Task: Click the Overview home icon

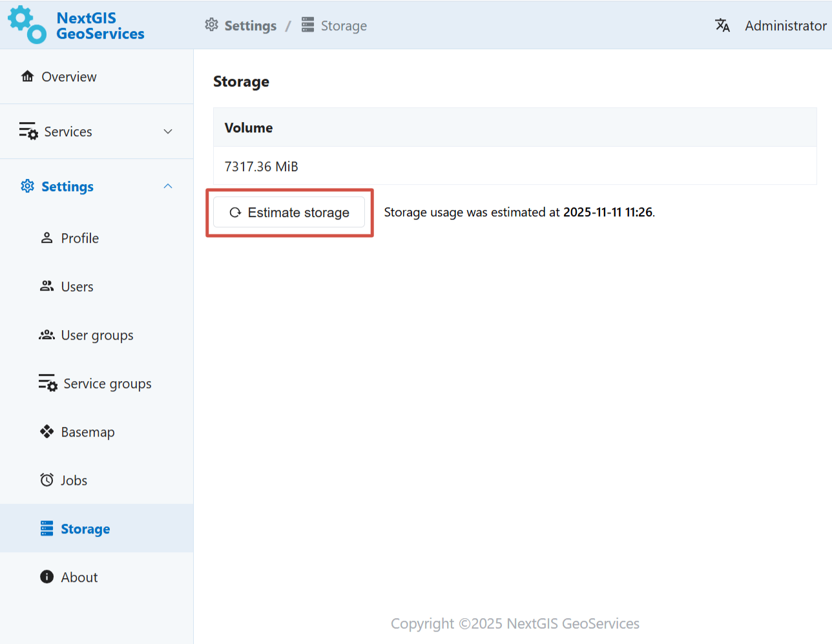Action: 27,76
